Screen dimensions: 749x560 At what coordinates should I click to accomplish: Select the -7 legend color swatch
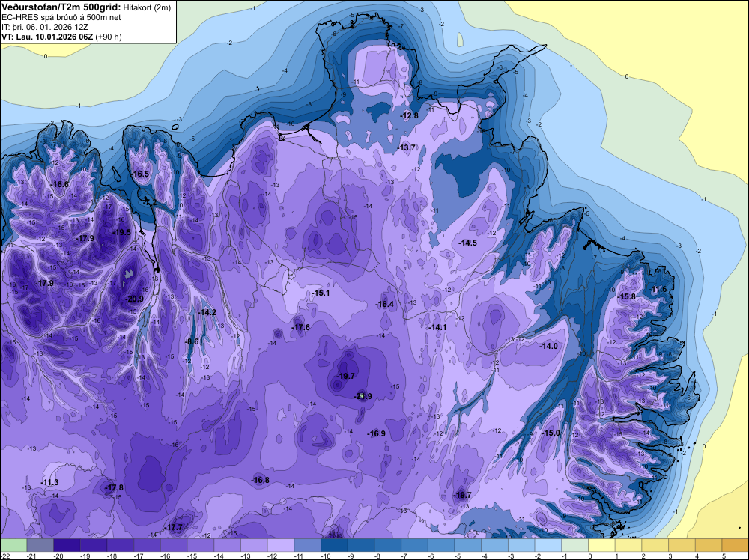tap(415, 545)
